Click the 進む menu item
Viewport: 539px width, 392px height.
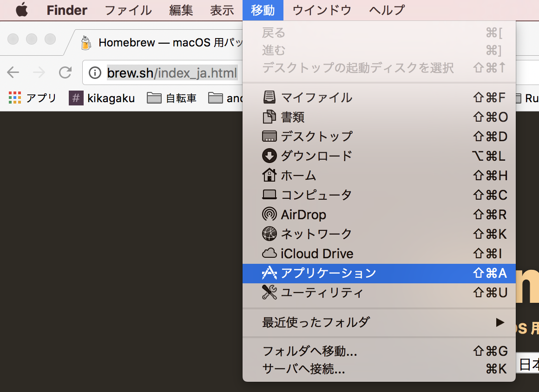tap(379, 51)
